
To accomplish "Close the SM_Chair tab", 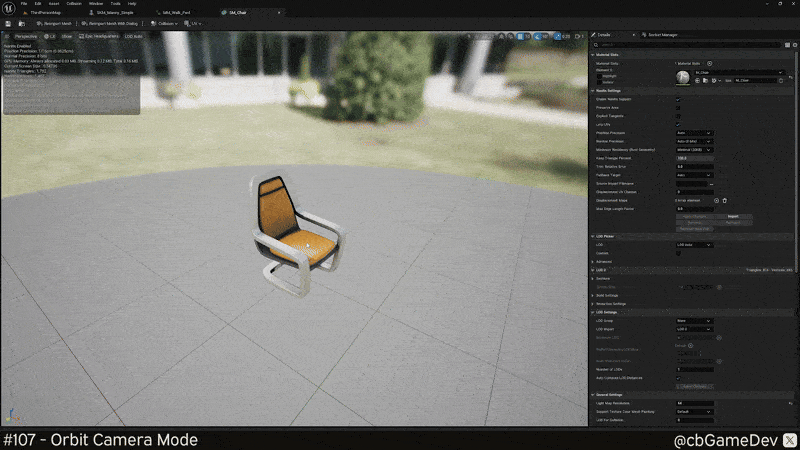I will click(x=279, y=12).
